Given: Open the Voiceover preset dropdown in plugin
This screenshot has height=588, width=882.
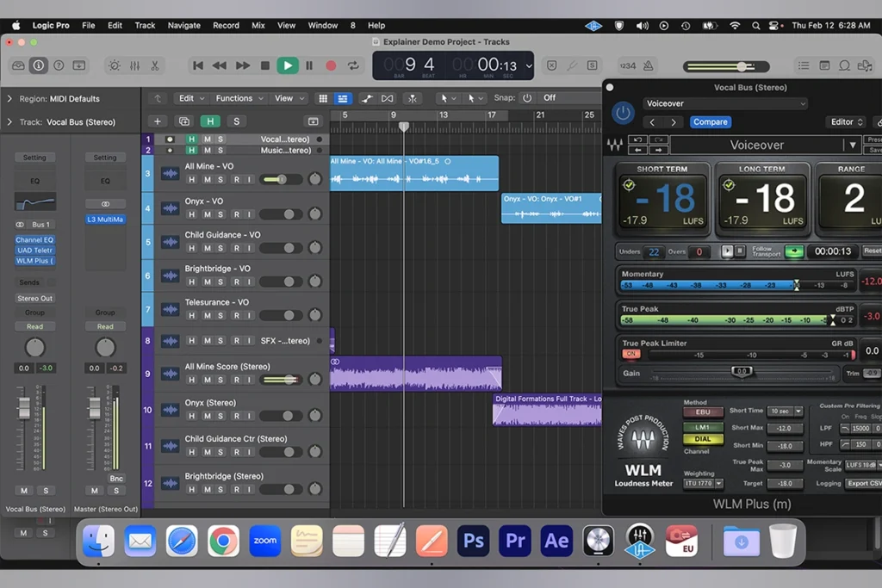Looking at the screenshot, I should 725,103.
